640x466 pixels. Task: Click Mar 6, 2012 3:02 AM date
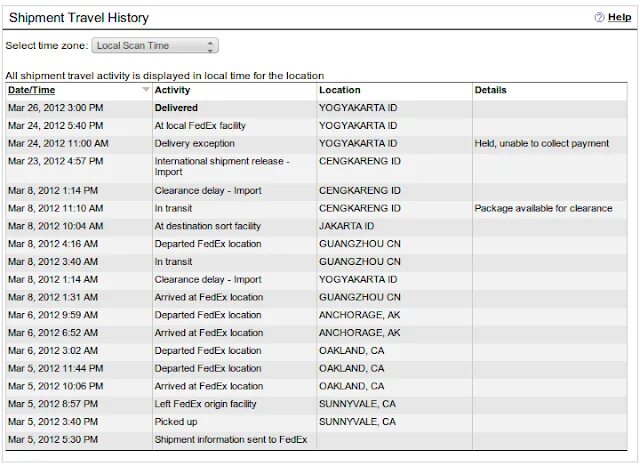(x=53, y=351)
